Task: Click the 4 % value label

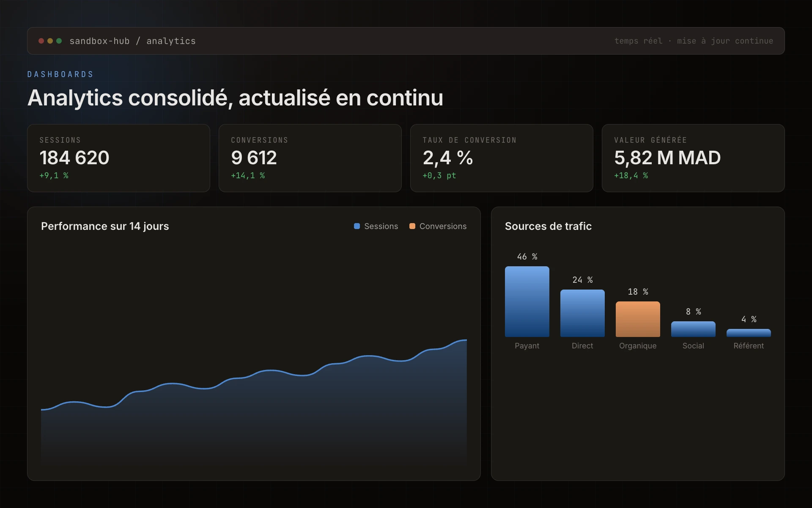Action: 749,319
